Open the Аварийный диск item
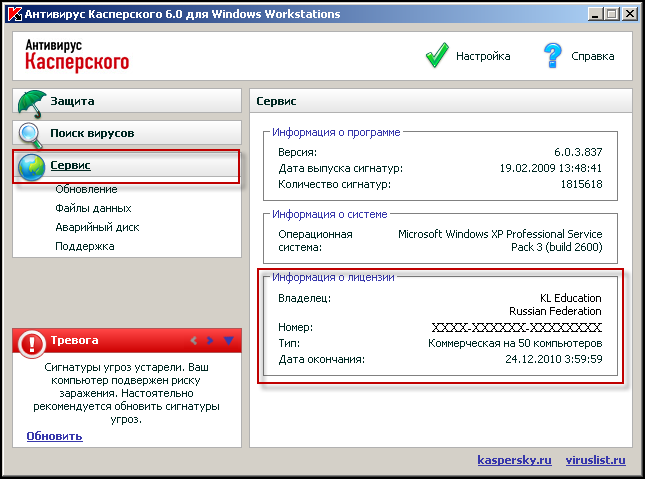 97,227
